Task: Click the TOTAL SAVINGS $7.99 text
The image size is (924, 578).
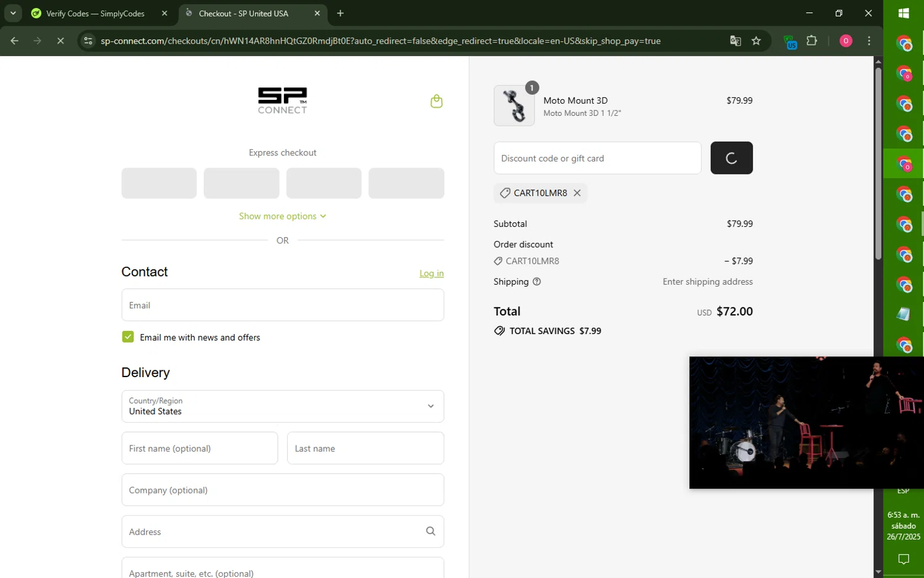Action: (555, 331)
